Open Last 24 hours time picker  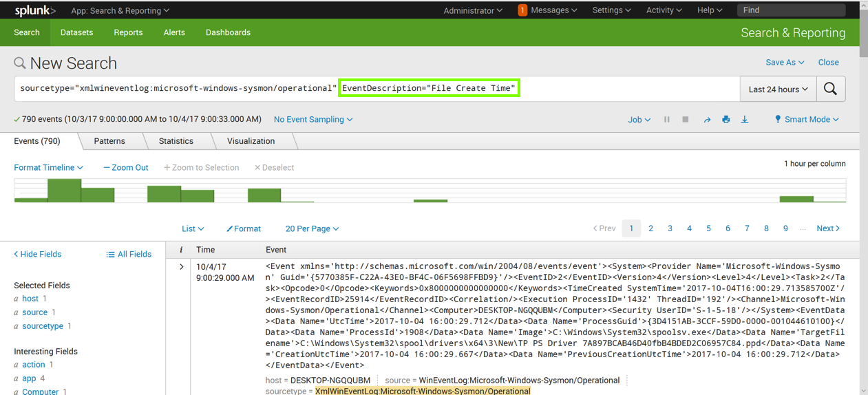(778, 89)
